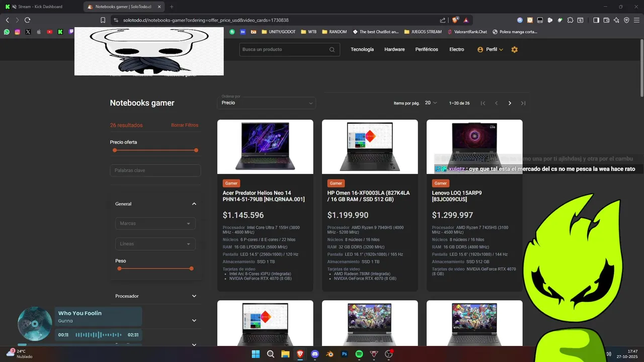This screenshot has height=362, width=644.
Task: Open Spotify from the taskbar
Action: tap(359, 354)
